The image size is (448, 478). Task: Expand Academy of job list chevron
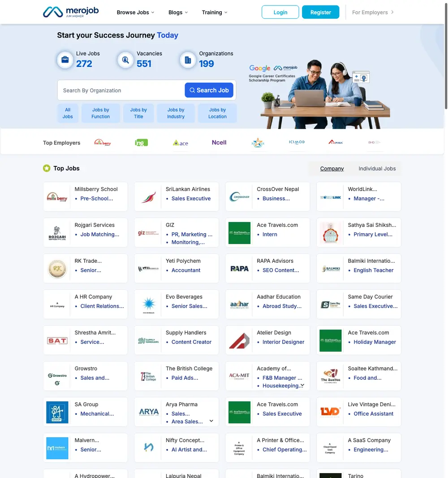[302, 385]
